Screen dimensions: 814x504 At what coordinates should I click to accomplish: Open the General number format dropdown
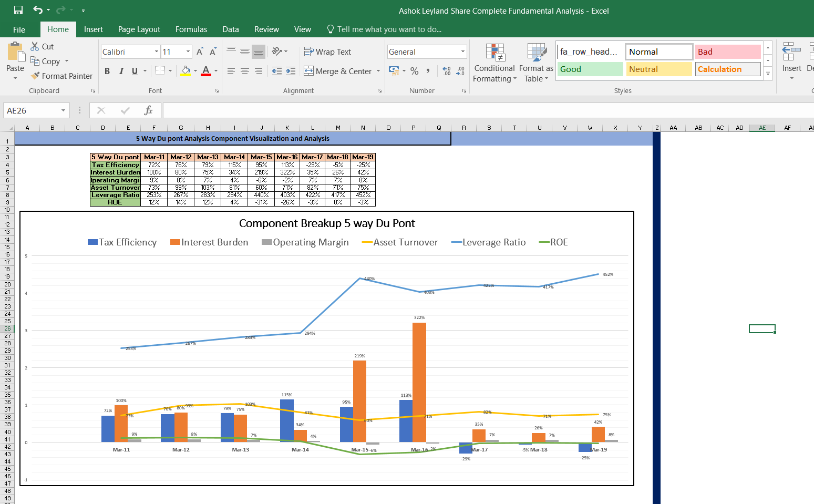[x=463, y=52]
